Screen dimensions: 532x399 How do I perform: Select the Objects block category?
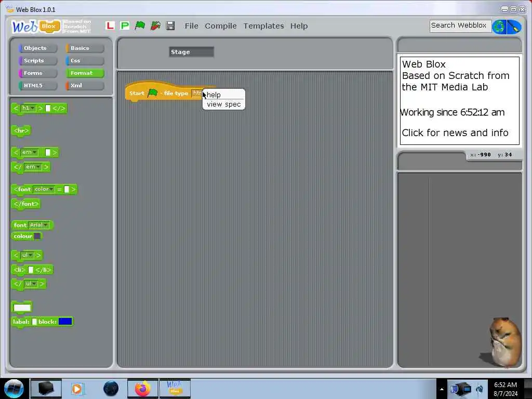37,48
